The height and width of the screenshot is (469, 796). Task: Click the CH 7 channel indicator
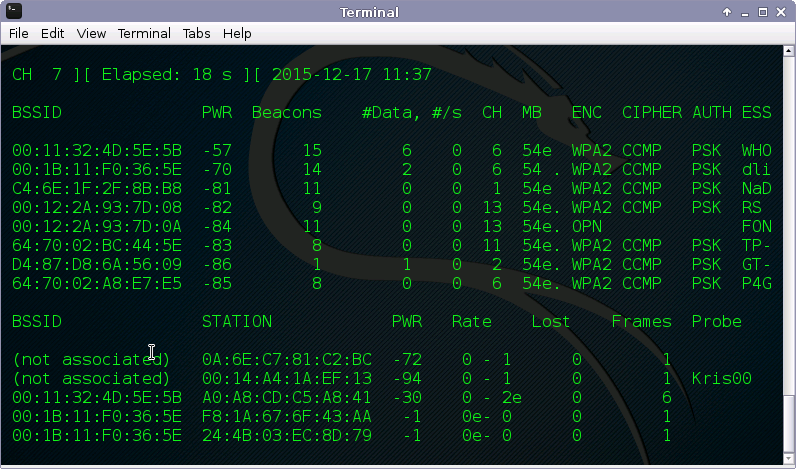pos(37,75)
